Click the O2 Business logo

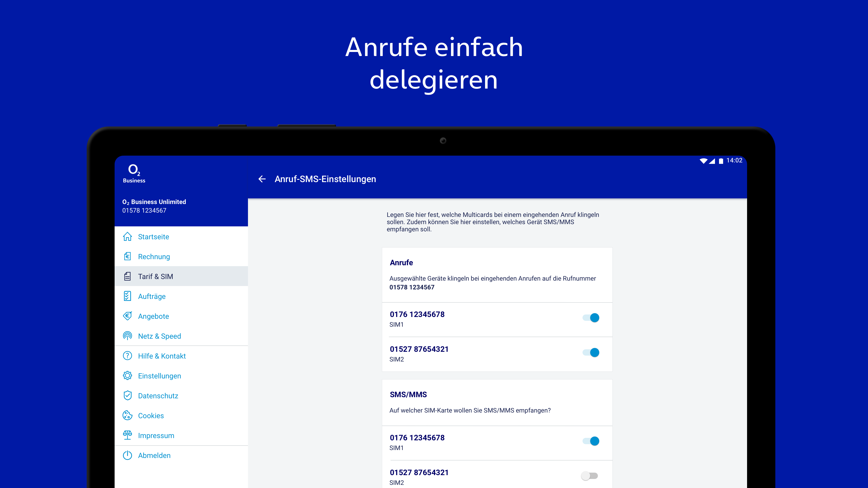click(x=134, y=174)
